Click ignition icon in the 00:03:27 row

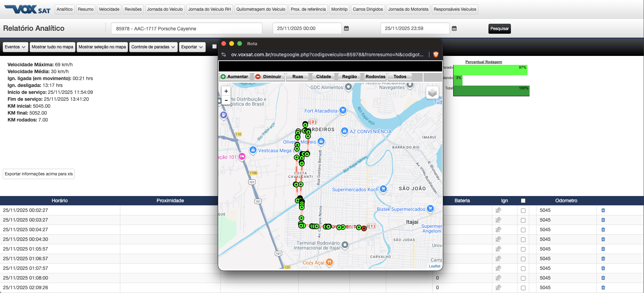point(498,220)
